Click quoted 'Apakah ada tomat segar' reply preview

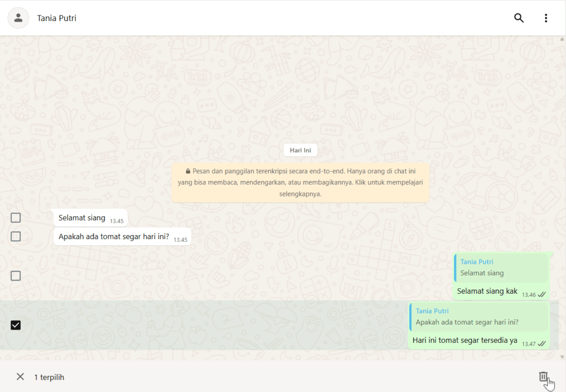pyautogui.click(x=479, y=317)
